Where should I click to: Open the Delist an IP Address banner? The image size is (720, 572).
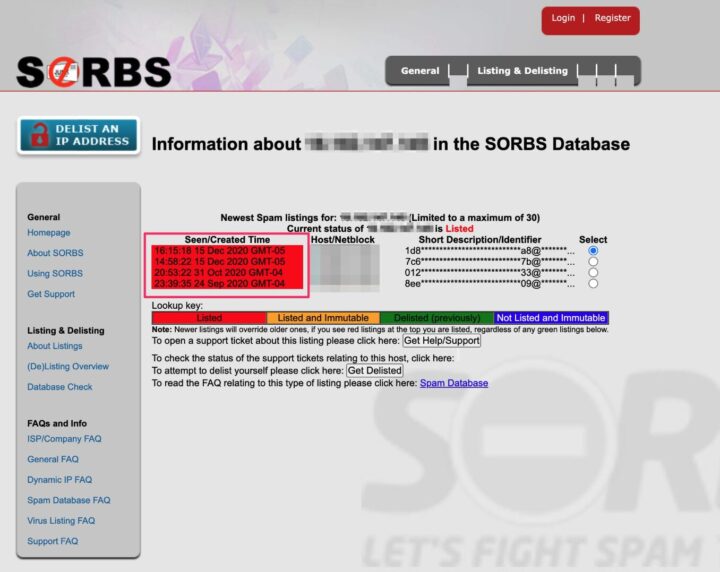coord(79,135)
